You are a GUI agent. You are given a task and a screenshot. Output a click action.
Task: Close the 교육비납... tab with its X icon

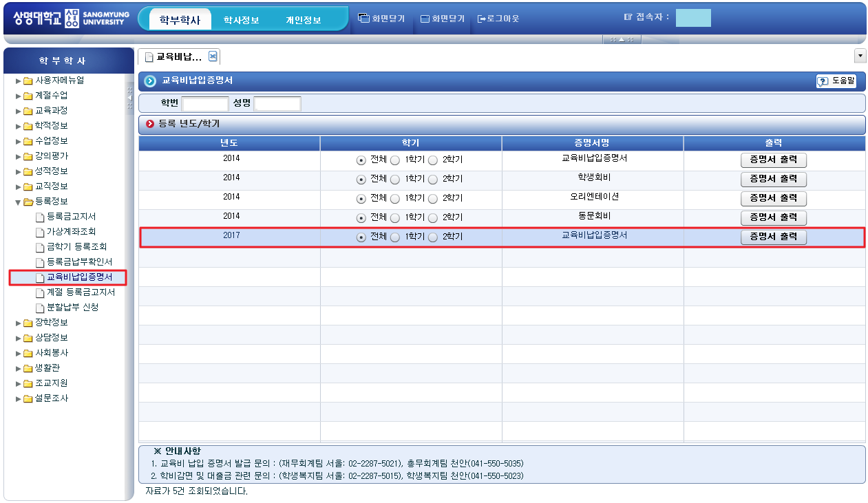[x=213, y=56]
